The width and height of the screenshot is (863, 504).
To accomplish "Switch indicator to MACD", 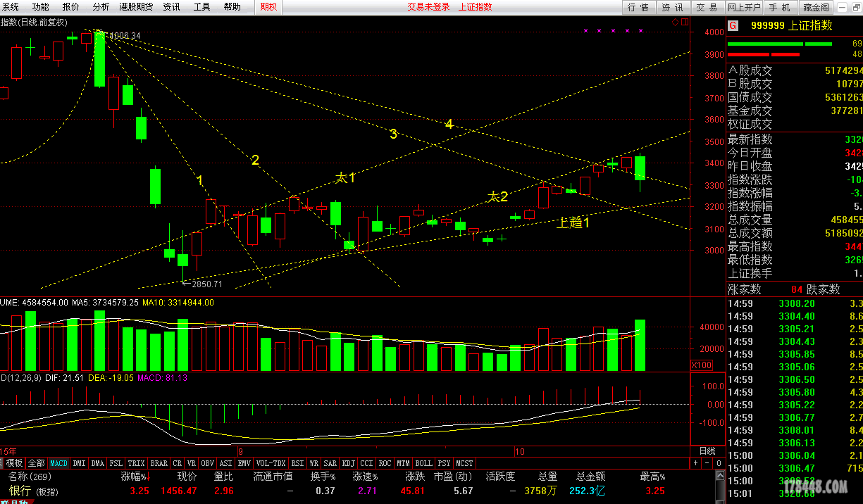I will [x=58, y=463].
